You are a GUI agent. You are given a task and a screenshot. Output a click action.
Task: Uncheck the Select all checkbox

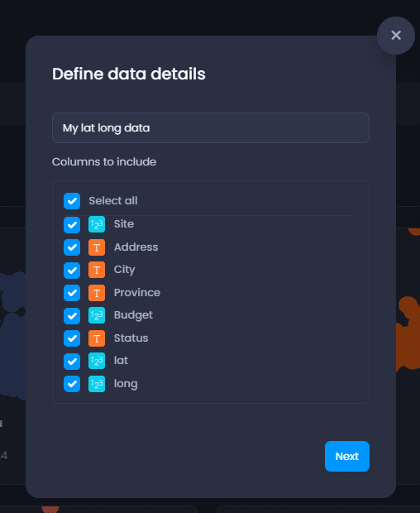point(72,201)
